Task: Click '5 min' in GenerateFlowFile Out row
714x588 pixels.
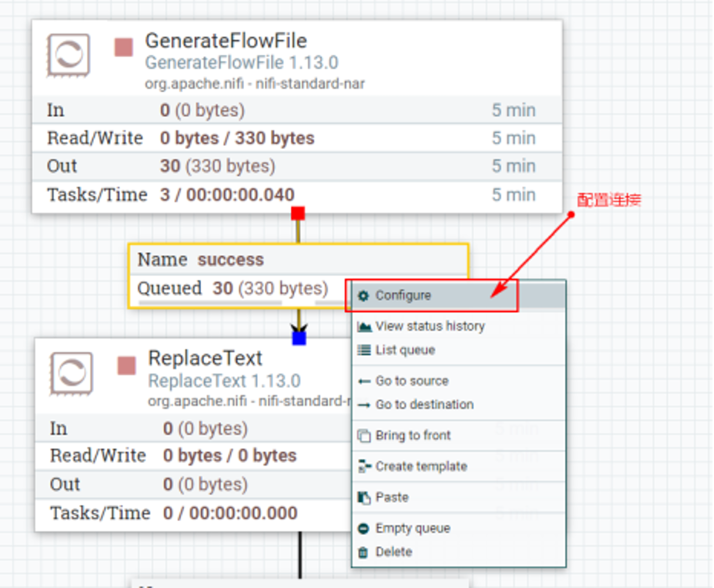Action: coord(514,166)
